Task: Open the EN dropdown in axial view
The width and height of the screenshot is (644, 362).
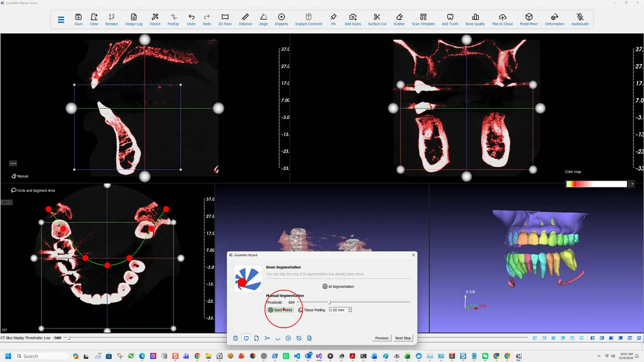Action: 7,202
